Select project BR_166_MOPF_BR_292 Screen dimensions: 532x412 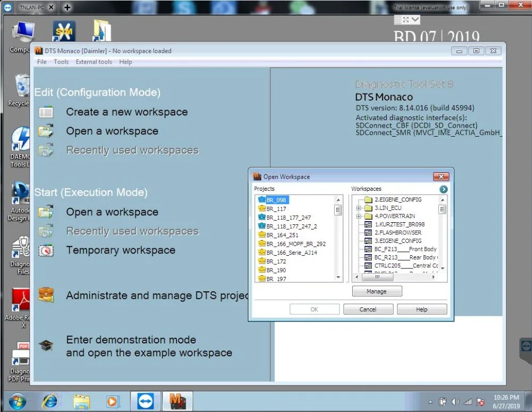296,244
